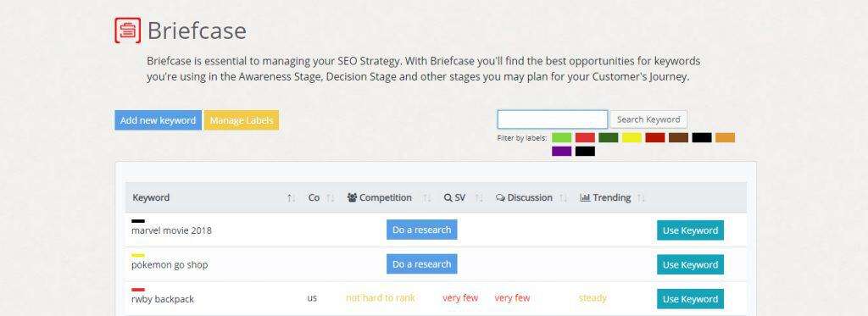
Task: Filter by the light green label
Action: [562, 138]
